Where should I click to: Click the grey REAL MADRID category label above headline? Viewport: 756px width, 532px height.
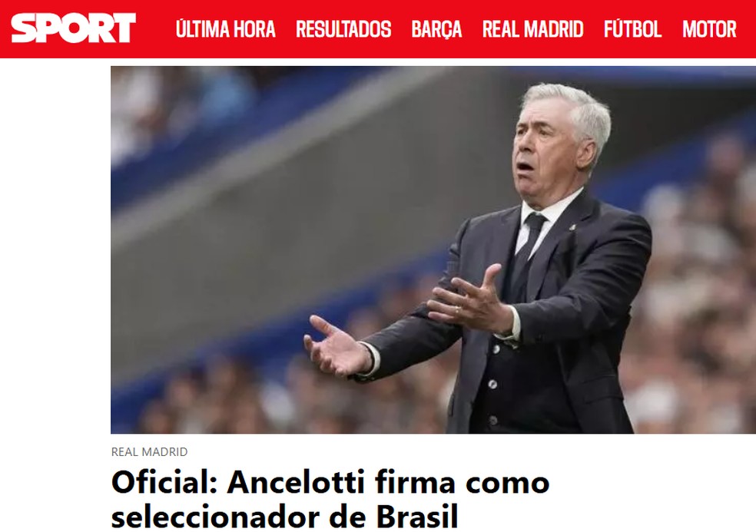(150, 451)
